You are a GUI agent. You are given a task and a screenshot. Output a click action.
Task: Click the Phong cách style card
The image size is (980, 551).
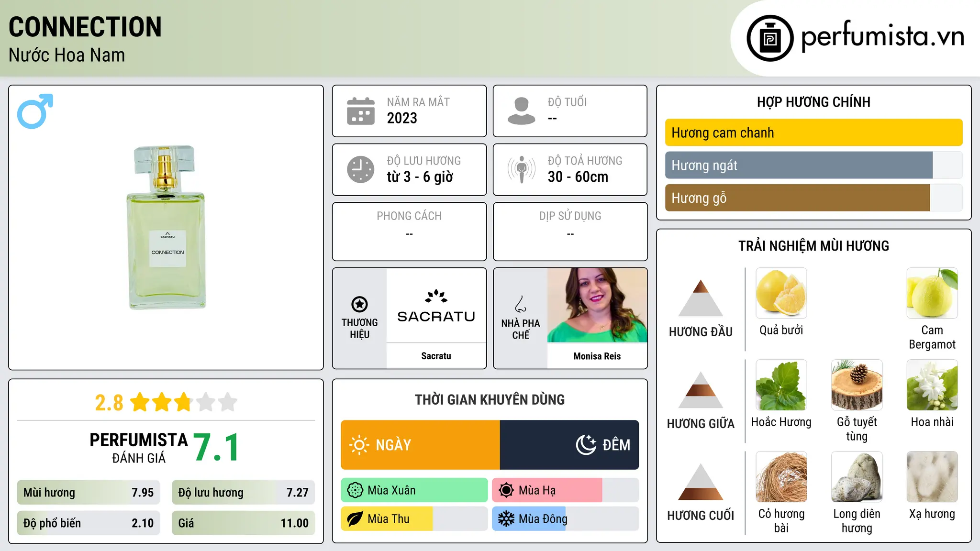410,231
